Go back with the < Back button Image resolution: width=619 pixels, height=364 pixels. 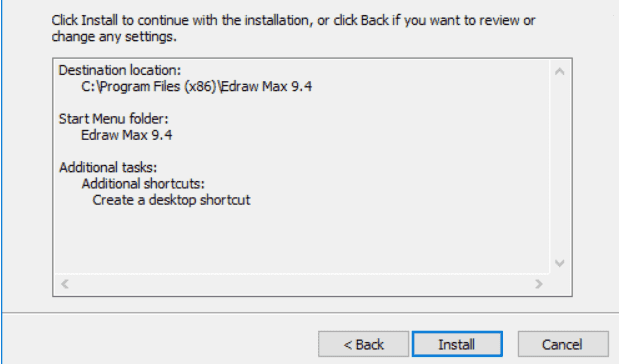(363, 344)
